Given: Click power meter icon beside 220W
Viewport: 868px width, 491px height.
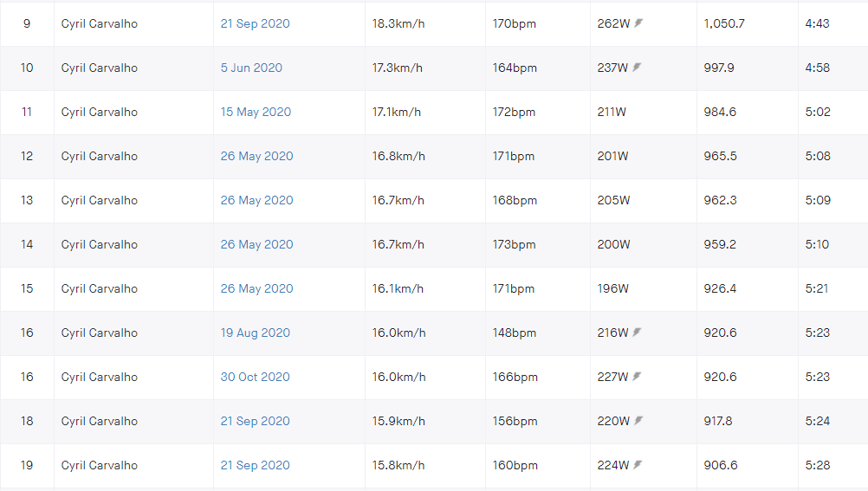Looking at the screenshot, I should (x=638, y=421).
